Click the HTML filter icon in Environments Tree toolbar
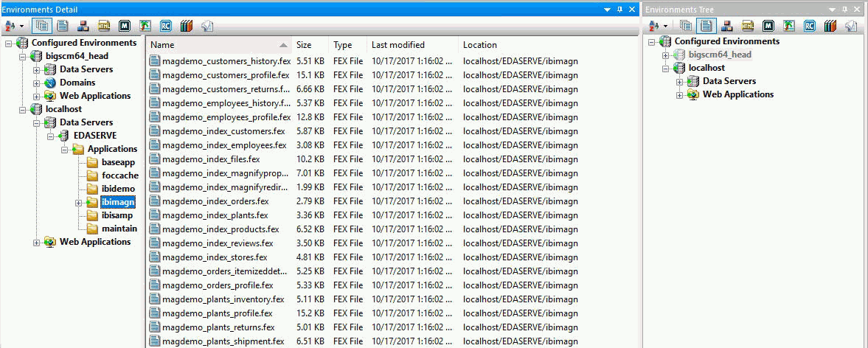The image size is (868, 348). (748, 26)
